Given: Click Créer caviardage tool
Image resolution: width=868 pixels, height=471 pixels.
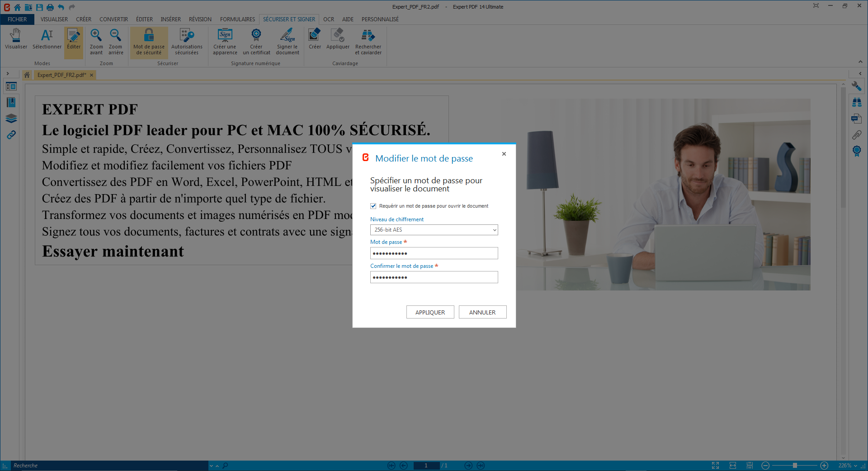Looking at the screenshot, I should (x=315, y=39).
